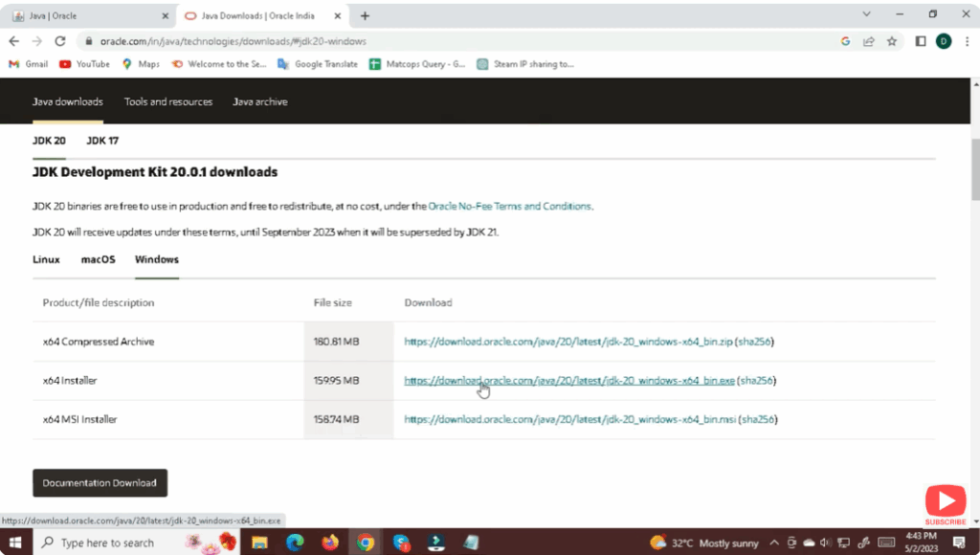Select the Tools and resources menu
This screenshot has height=555, width=980.
pos(167,101)
